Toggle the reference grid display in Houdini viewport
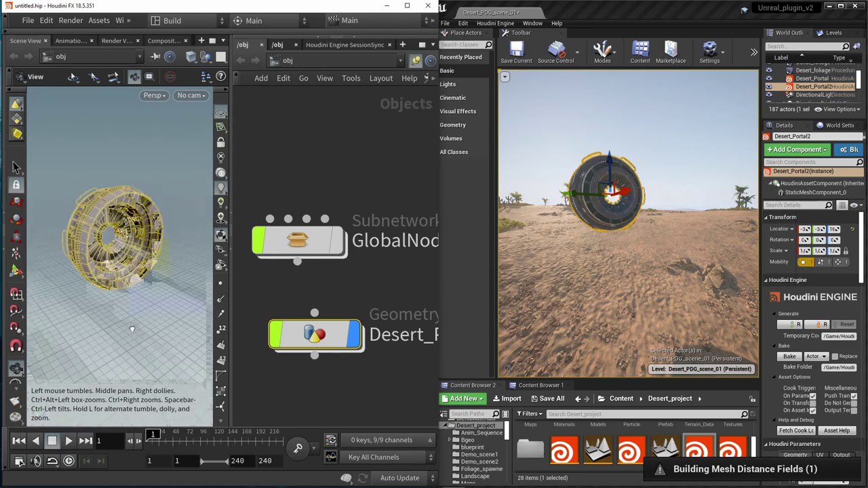Screen dimensions: 868x488 (x=220, y=113)
